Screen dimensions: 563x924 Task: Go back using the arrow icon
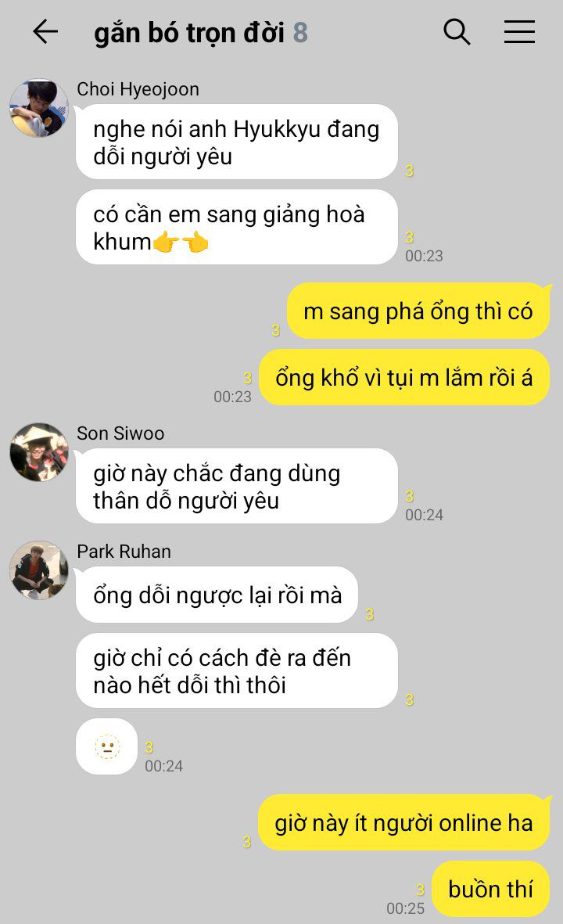coord(45,32)
